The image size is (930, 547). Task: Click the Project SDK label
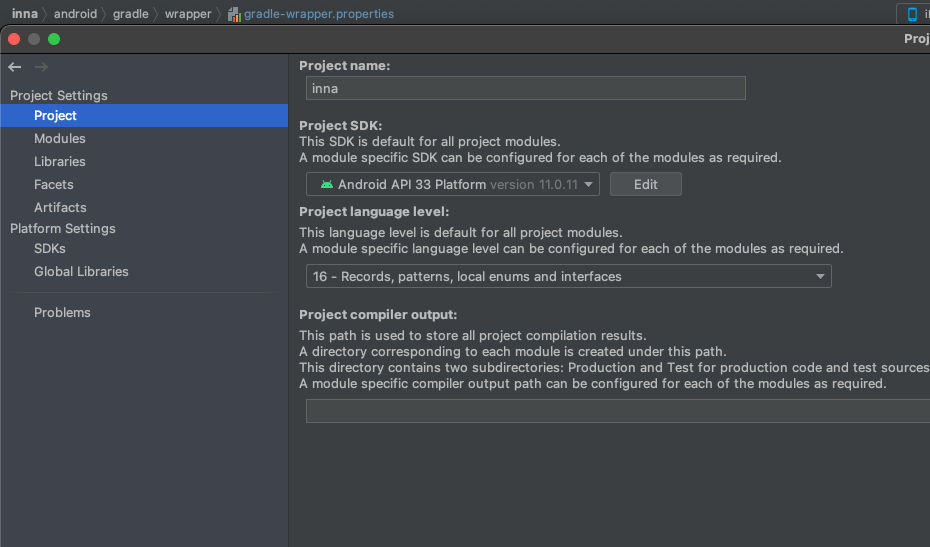coord(340,126)
